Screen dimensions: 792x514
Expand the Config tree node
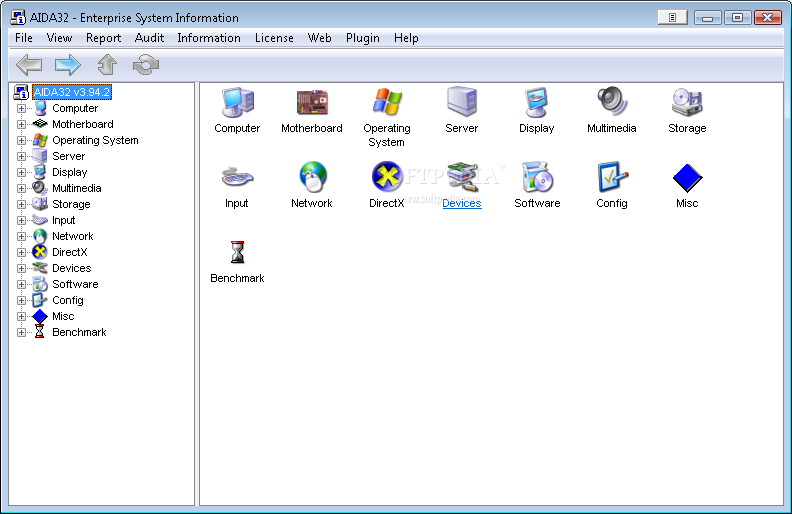(x=21, y=300)
